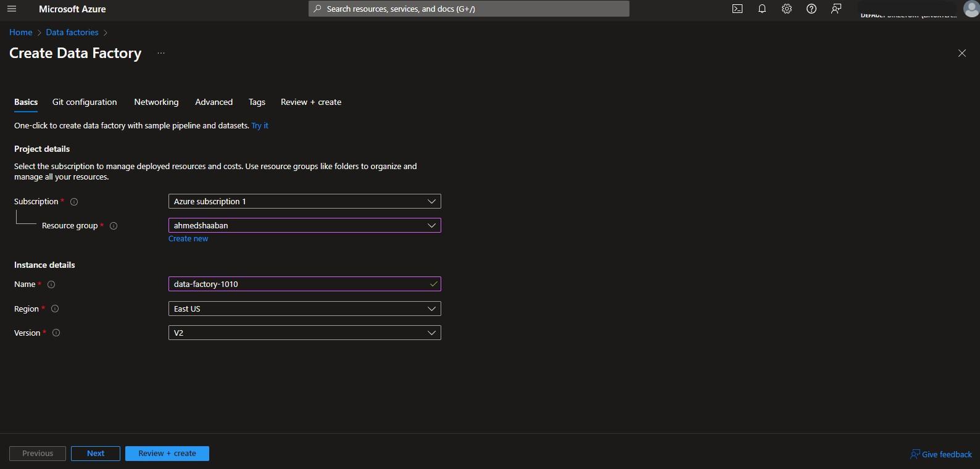Click the search magnifier icon

(317, 9)
